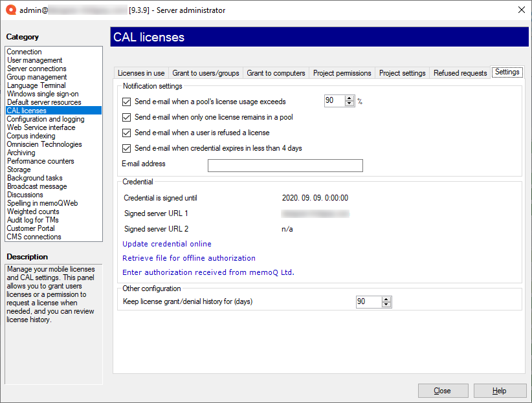Type in the E-mail address field
Viewport: 532px width, 403px height.
[285, 165]
